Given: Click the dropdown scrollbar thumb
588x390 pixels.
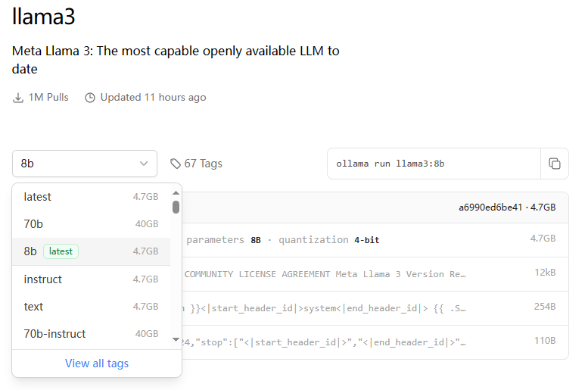Looking at the screenshot, I should 176,207.
